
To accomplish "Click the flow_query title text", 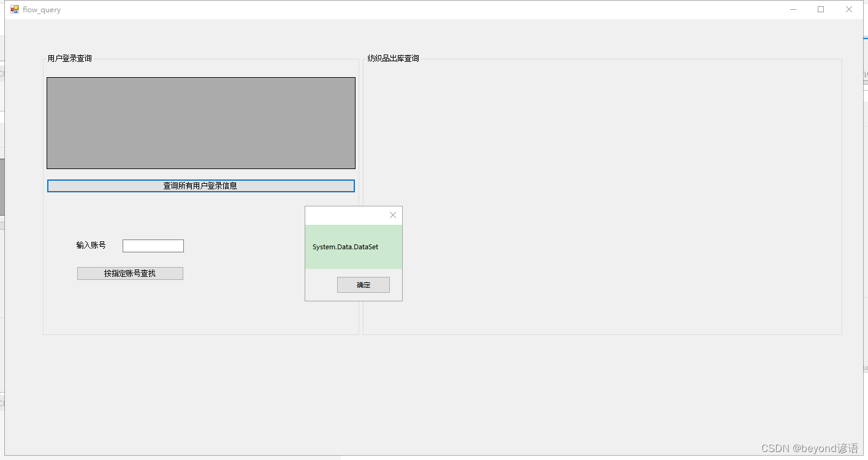I will click(42, 10).
